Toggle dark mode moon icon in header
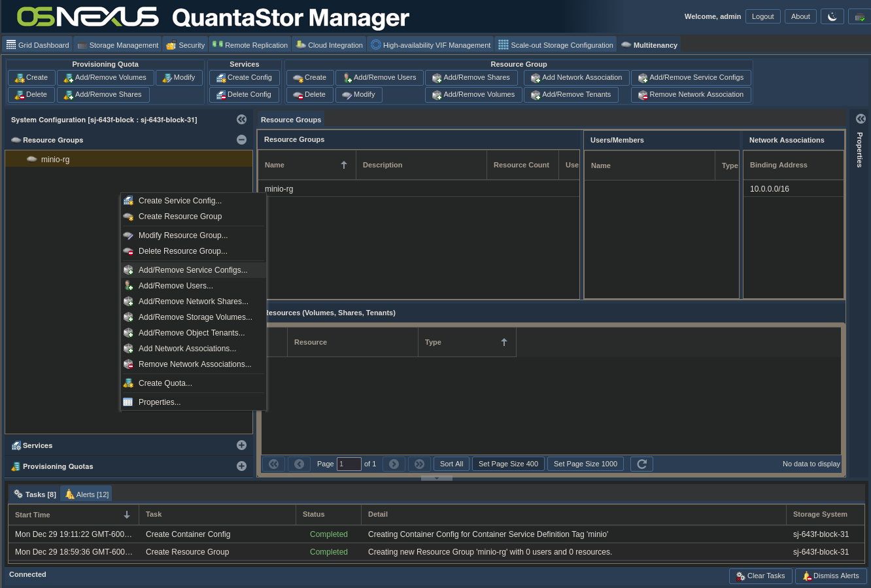This screenshot has width=871, height=588. [832, 16]
